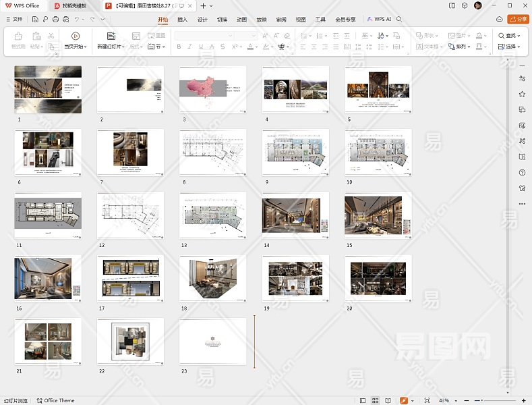
Task: Switch to Reading view in status bar
Action: coord(388,400)
